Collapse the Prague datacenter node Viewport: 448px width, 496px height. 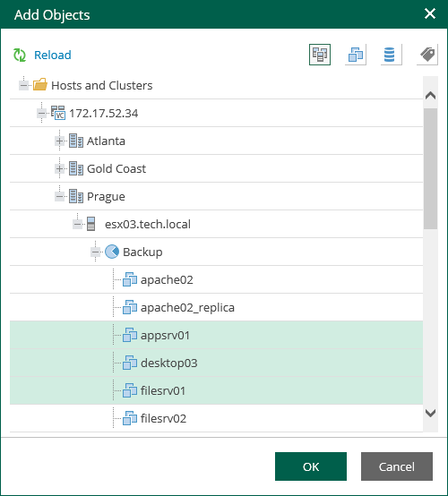click(x=59, y=196)
